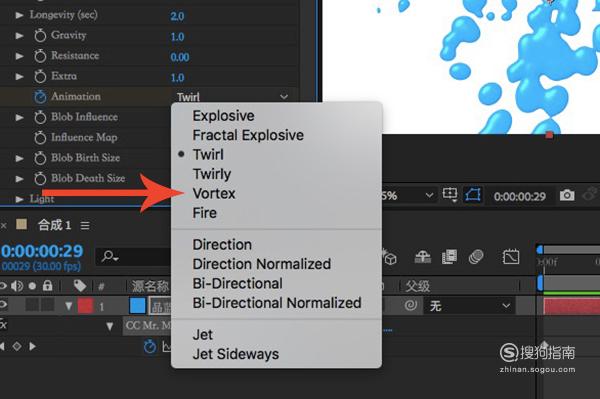This screenshot has height=399, width=600.
Task: Go to next keyframe arrow
Action: tap(33, 346)
